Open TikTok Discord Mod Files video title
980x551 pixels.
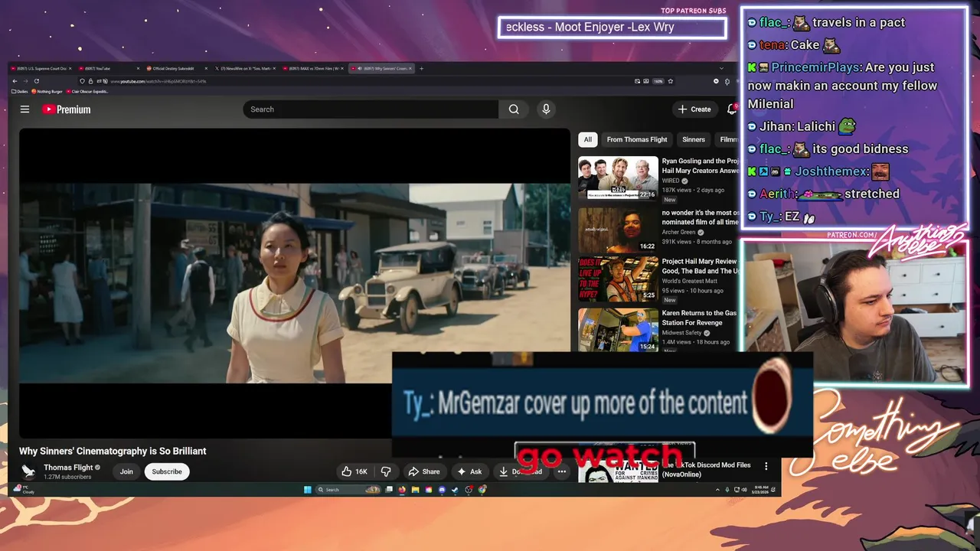pyautogui.click(x=707, y=469)
